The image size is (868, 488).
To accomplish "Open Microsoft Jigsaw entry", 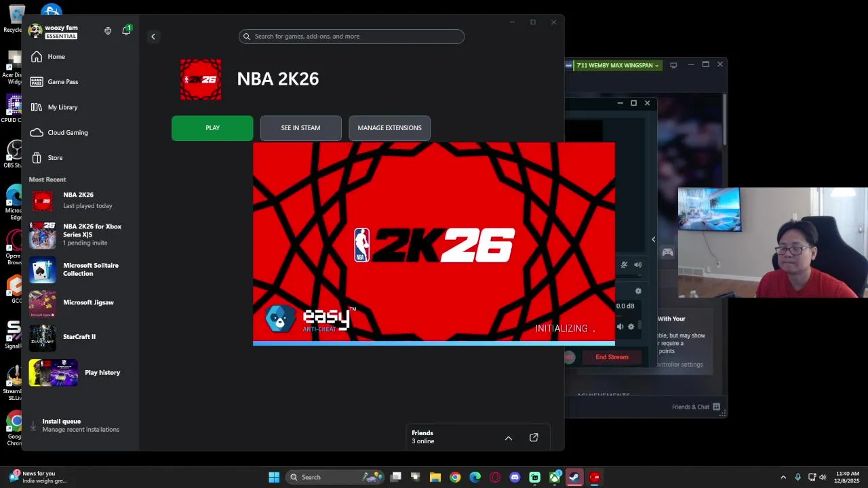I will click(x=80, y=303).
